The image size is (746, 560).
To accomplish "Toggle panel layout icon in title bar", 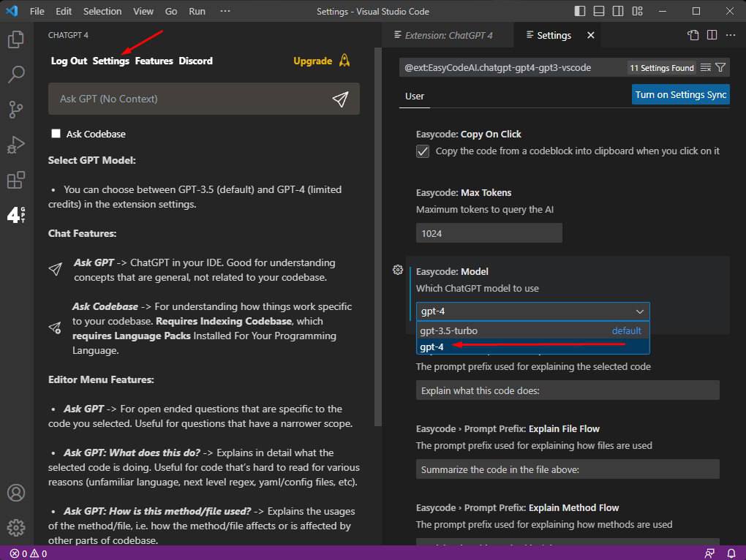I will [x=598, y=11].
